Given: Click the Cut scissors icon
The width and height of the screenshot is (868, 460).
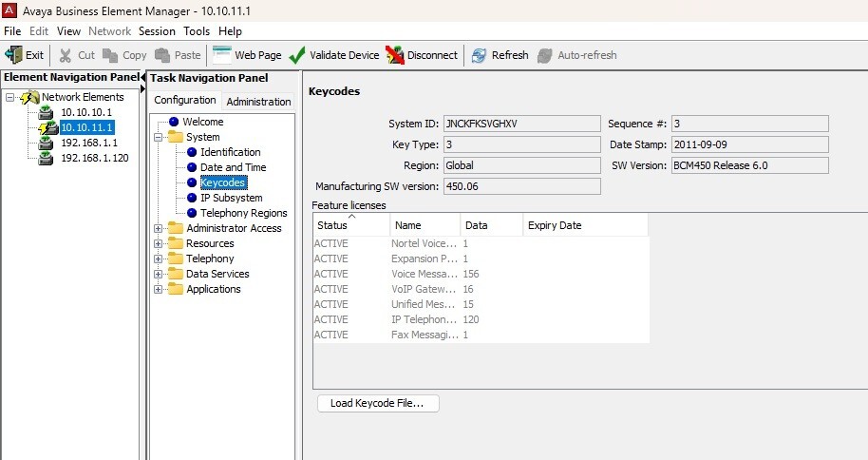Looking at the screenshot, I should coord(66,55).
